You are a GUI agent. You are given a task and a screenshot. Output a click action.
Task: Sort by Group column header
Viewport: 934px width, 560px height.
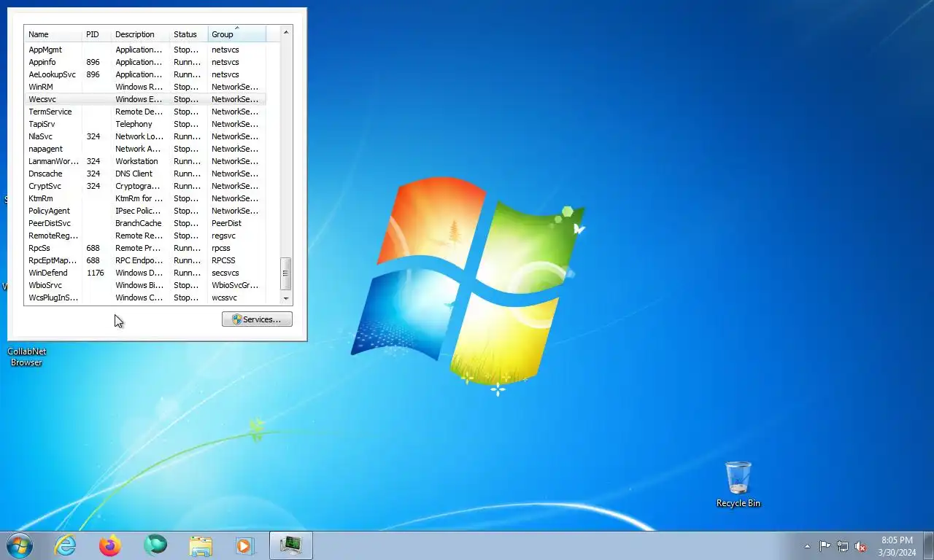coord(237,34)
